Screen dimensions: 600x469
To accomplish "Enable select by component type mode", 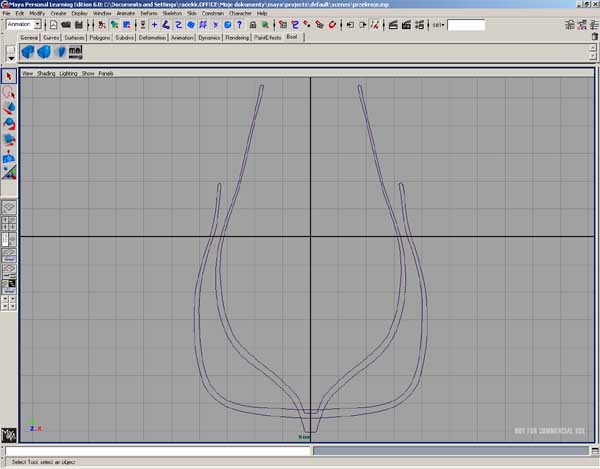I will [126, 25].
